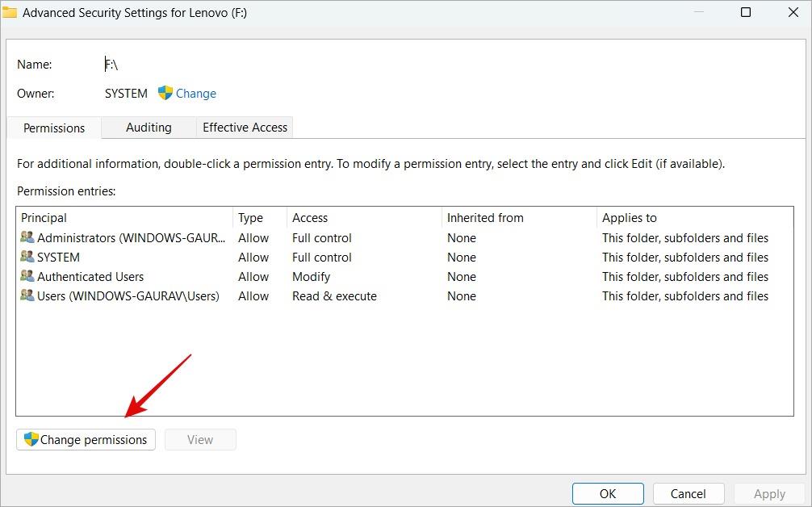The height and width of the screenshot is (507, 812).
Task: Switch to the Effective Access tab
Action: 245,128
